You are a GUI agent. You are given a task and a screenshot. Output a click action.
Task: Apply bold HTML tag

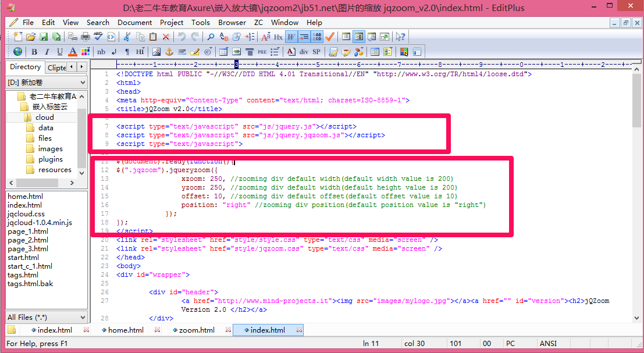click(34, 52)
